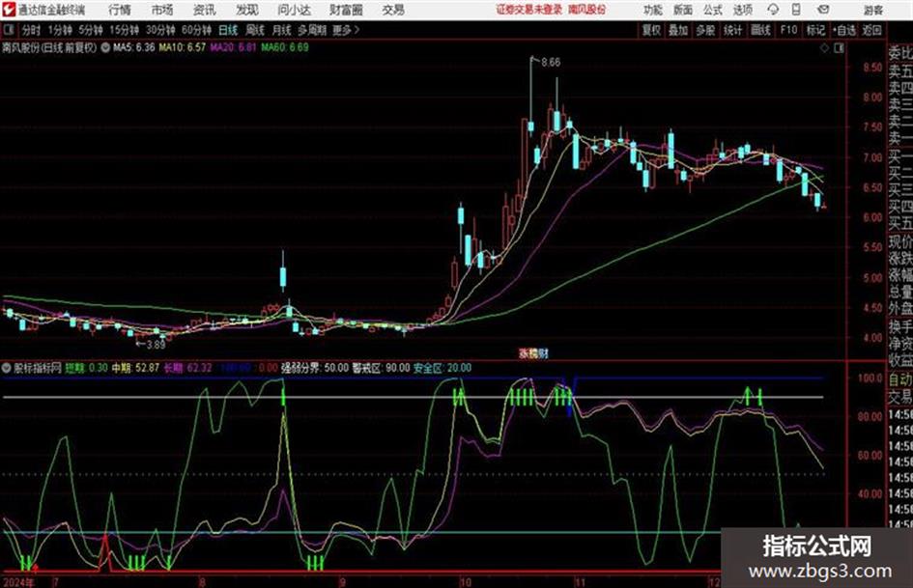Open F10 company info button
This screenshot has height=588, width=913.
[x=788, y=30]
